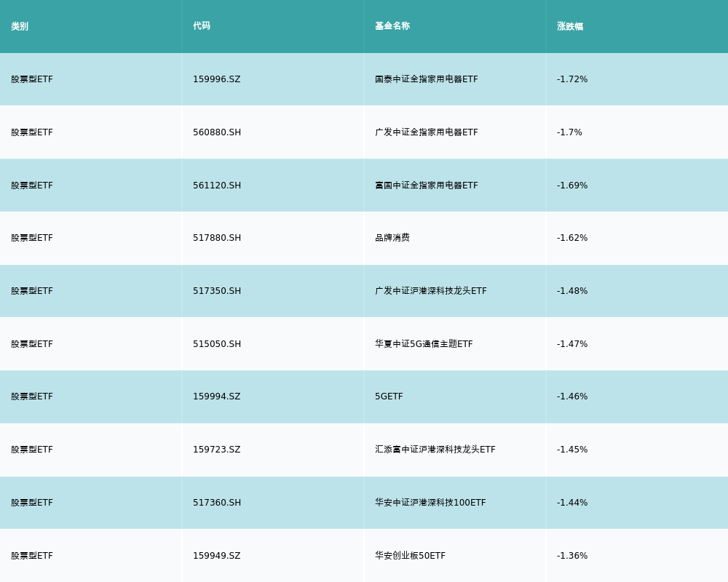Click the -1.36% change value
The width and height of the screenshot is (728, 582).
pos(572,556)
